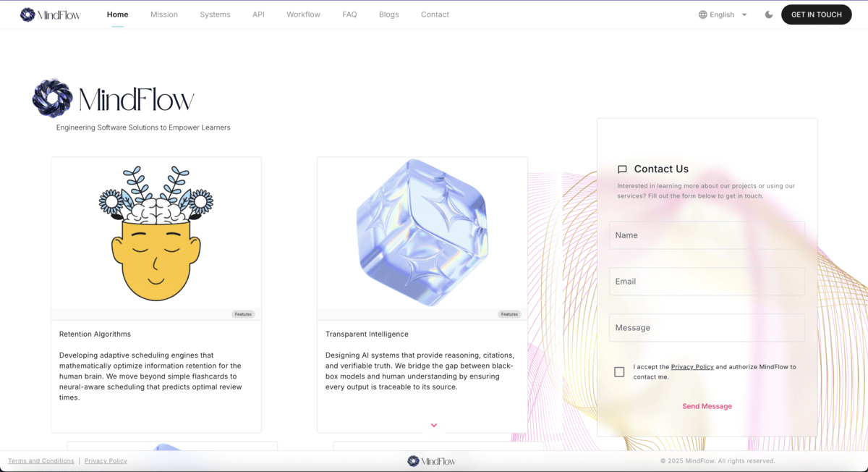
Task: Click the MindFlow logo in the navbar
Action: coord(51,14)
